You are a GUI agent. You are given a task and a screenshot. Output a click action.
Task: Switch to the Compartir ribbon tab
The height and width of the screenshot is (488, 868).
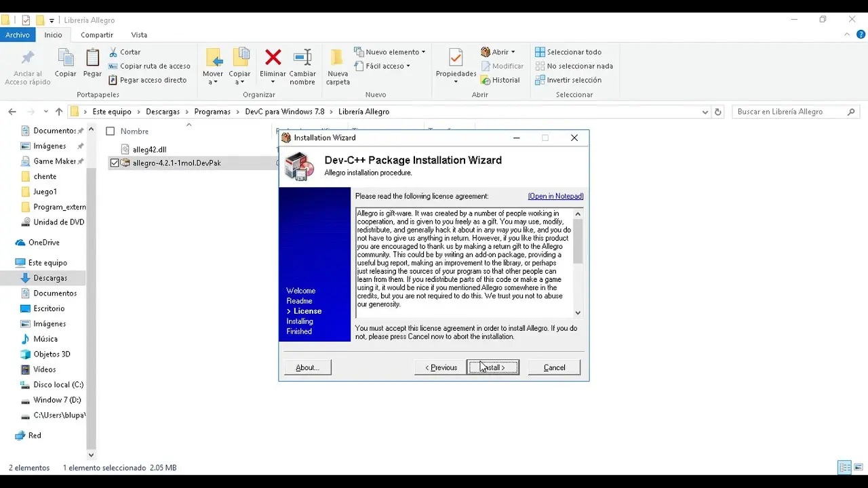[x=97, y=35]
